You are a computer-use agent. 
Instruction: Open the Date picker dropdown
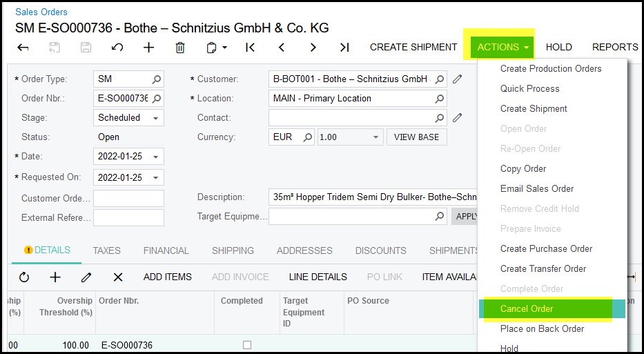[157, 157]
